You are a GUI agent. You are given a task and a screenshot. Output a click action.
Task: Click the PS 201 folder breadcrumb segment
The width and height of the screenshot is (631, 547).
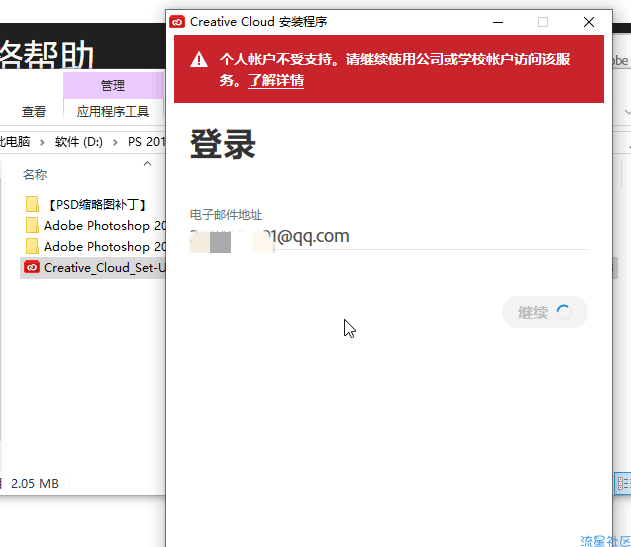(x=146, y=142)
